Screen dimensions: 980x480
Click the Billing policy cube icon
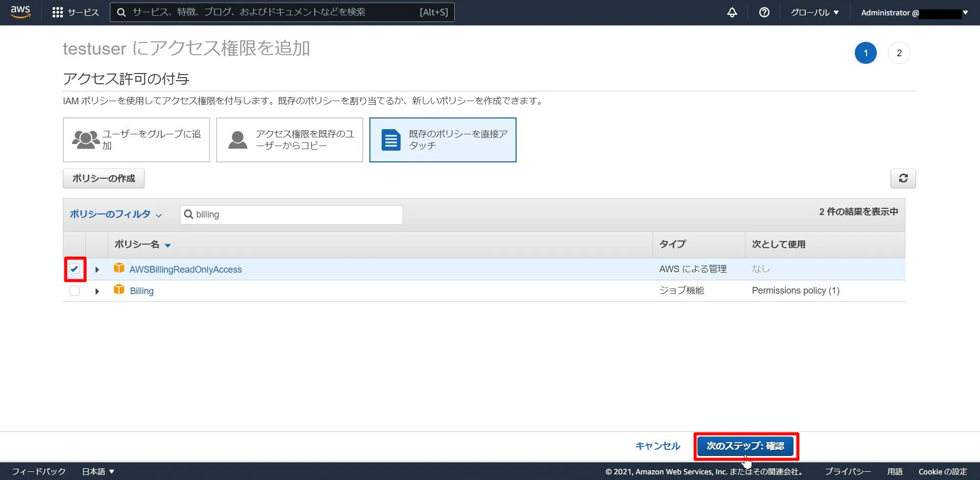119,290
